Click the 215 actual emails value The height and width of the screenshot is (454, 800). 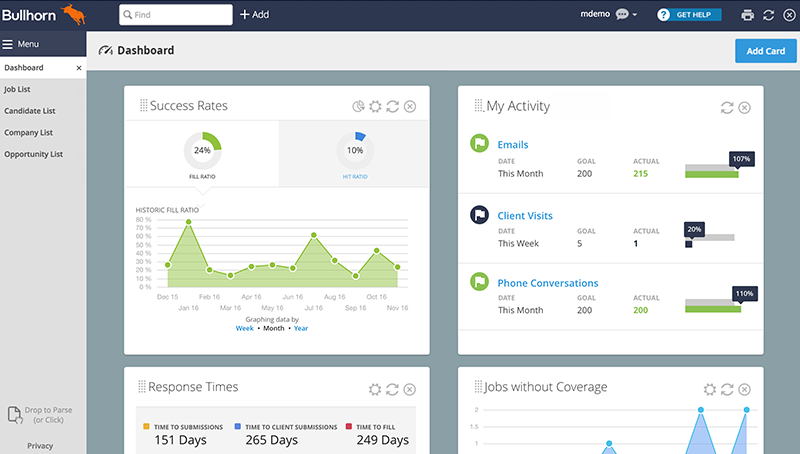pyautogui.click(x=641, y=174)
